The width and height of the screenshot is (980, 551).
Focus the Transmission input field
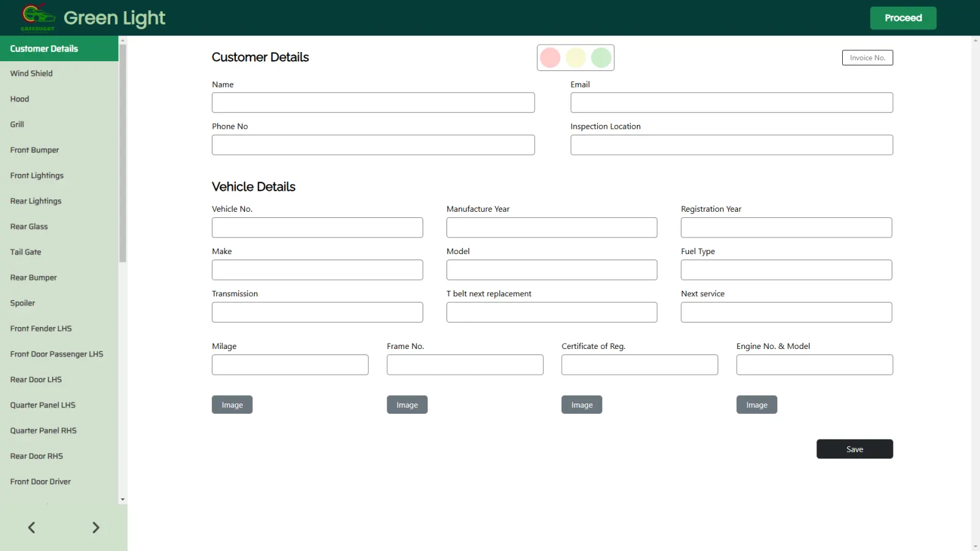317,312
